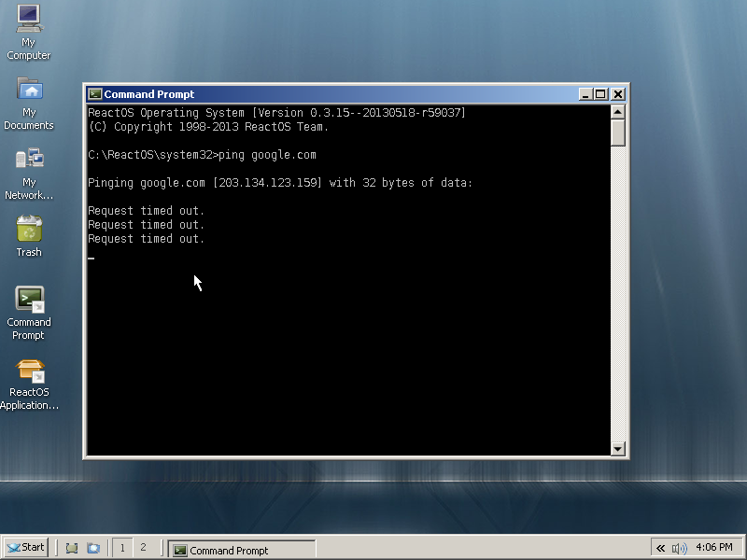
Task: Click scrollbar up arrow in Command Prompt
Action: click(x=617, y=112)
